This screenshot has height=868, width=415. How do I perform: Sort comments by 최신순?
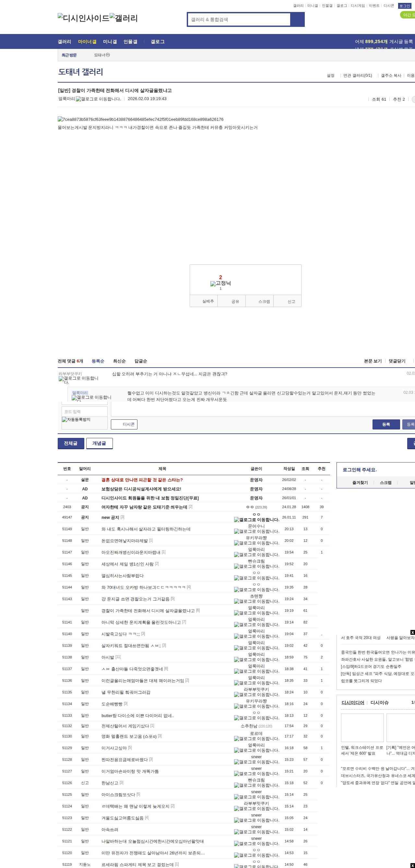(x=119, y=361)
